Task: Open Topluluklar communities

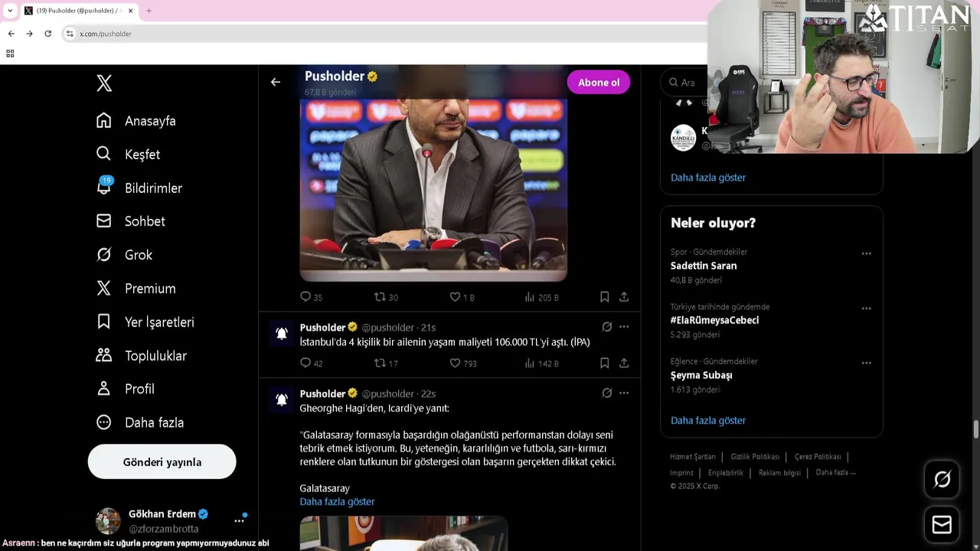Action: coord(142,356)
